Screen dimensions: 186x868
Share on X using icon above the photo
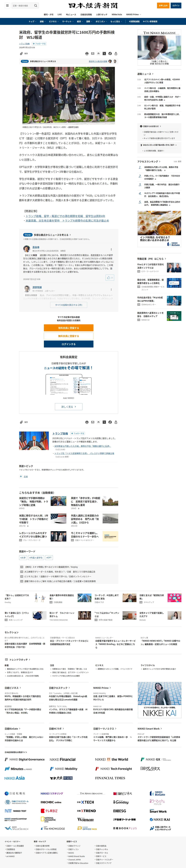tap(104, 54)
